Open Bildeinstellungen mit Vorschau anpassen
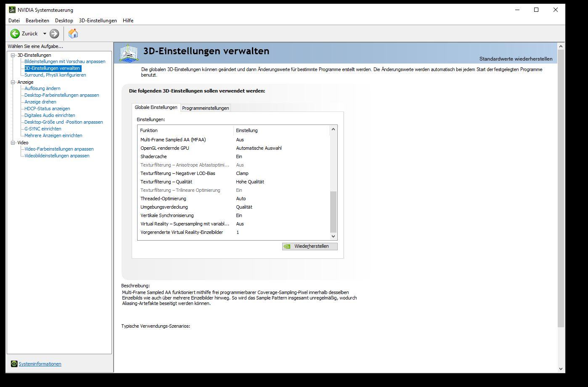Viewport: 588px width, 387px height. coord(65,61)
